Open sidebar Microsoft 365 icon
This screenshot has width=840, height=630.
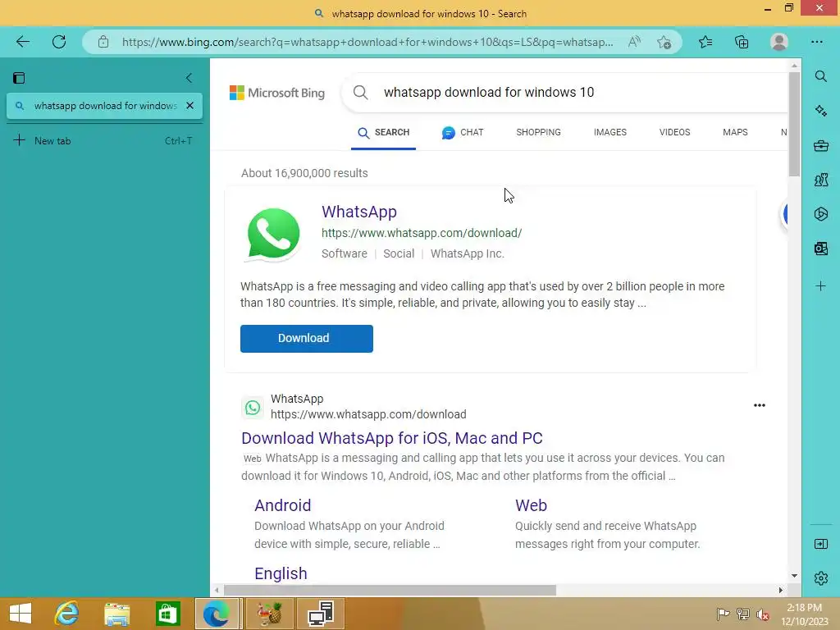pyautogui.click(x=820, y=214)
